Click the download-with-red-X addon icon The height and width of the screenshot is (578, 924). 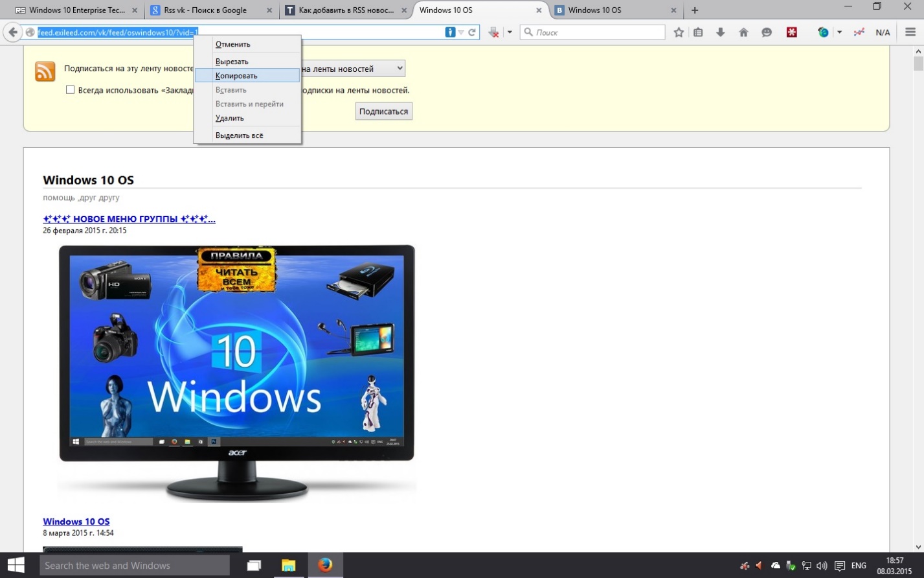point(494,32)
